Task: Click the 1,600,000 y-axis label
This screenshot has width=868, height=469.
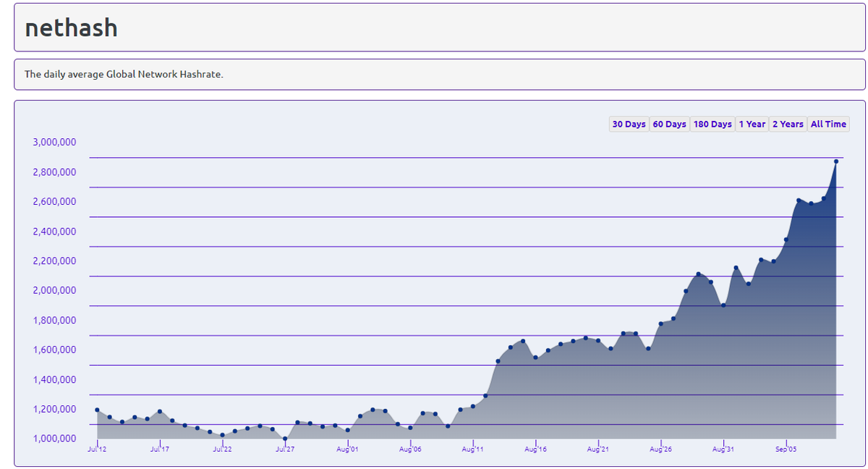Action: 55,350
